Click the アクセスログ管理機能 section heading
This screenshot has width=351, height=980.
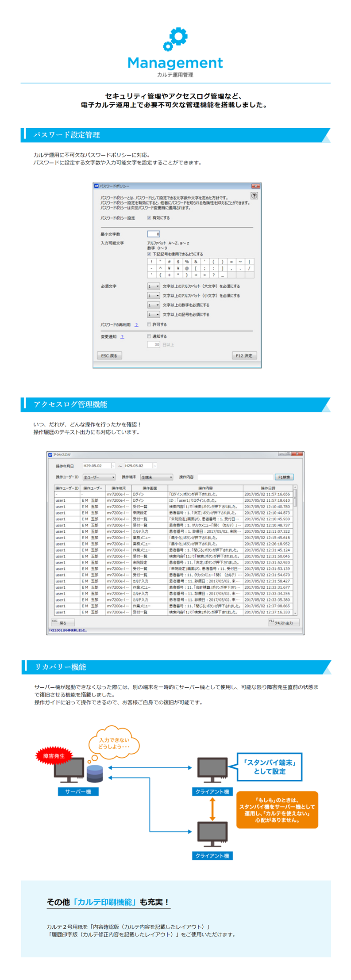70,404
